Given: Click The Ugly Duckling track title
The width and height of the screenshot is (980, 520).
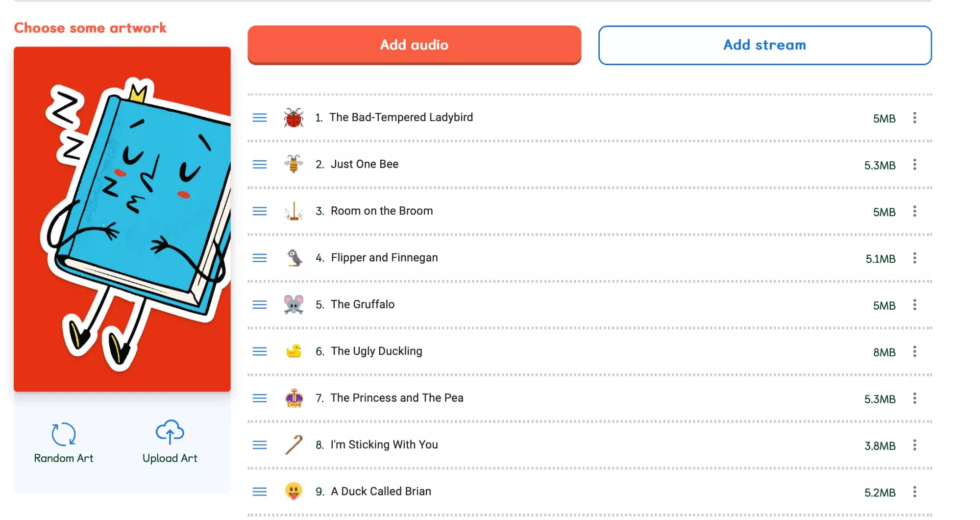Looking at the screenshot, I should pos(376,351).
